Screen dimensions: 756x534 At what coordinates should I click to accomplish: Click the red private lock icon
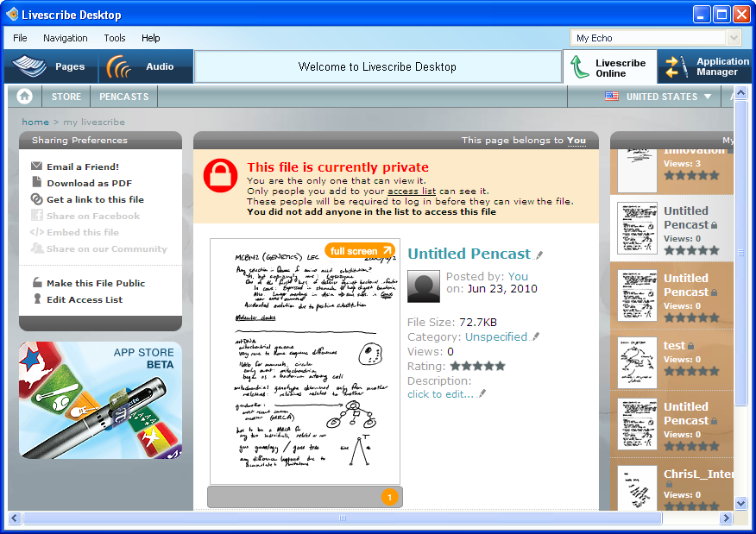(x=220, y=175)
